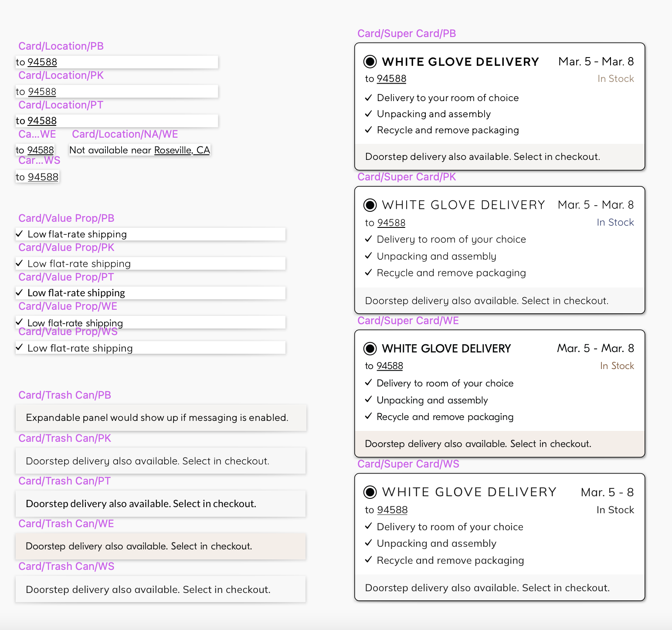Open zip code 94588 link under Card/Location/PB
Viewport: 672px width, 630px height.
[42, 62]
